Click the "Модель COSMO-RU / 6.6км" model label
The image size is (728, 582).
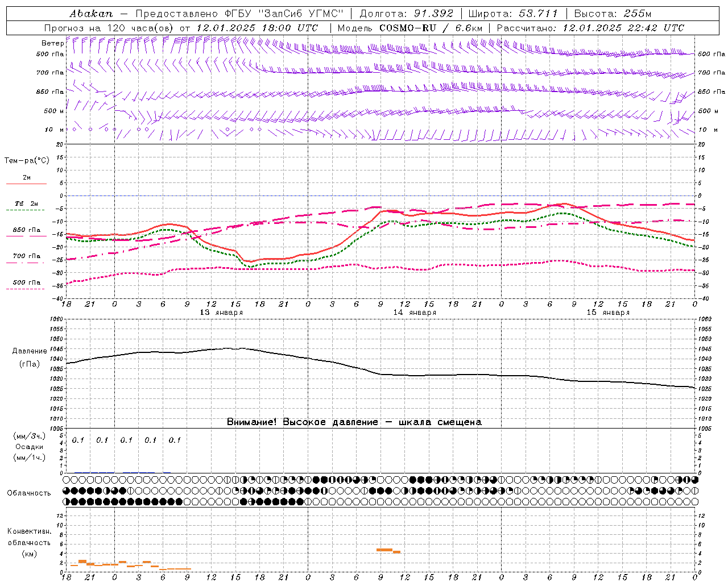click(410, 28)
